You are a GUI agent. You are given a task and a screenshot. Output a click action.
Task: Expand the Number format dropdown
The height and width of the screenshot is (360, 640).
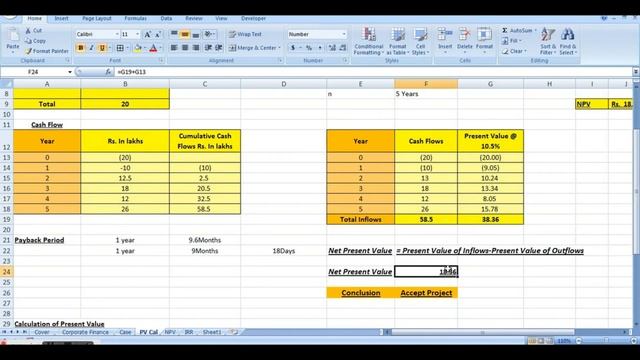point(344,34)
